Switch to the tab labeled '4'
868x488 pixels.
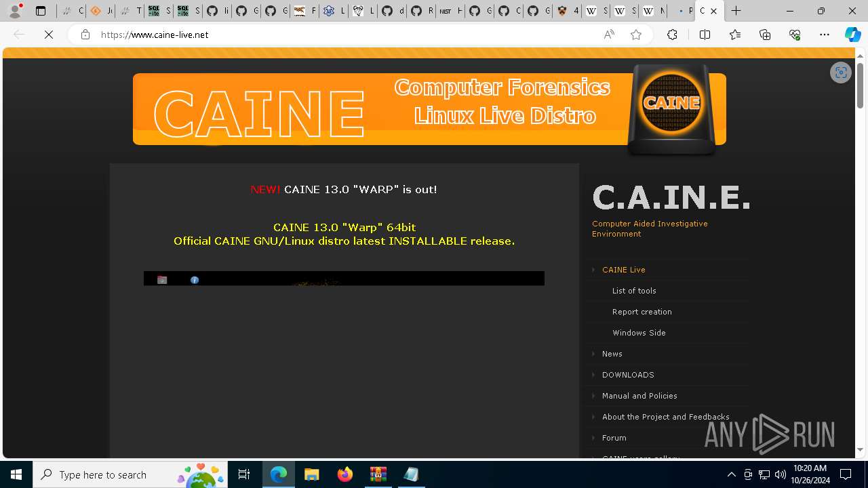[x=566, y=11]
